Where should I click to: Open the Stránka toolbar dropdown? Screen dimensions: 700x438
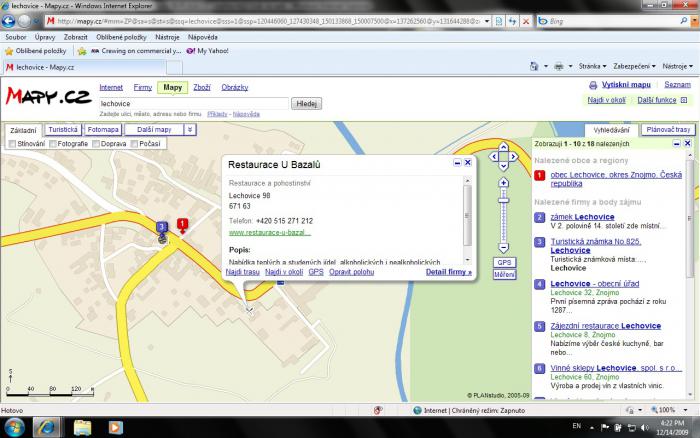590,66
